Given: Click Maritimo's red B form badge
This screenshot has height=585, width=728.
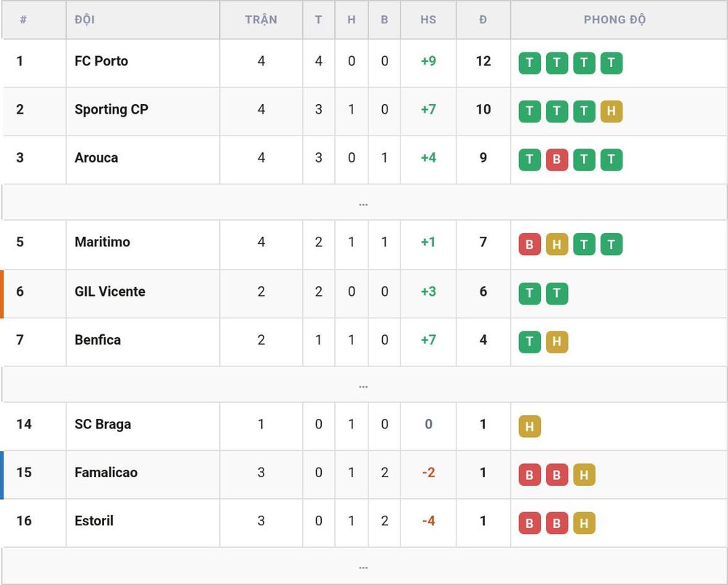Looking at the screenshot, I should 529,244.
